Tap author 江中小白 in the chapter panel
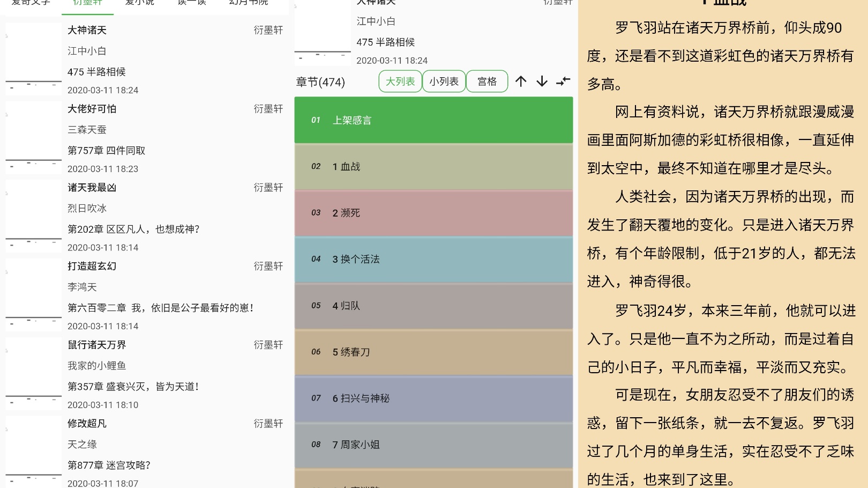This screenshot has height=488, width=868. [x=376, y=21]
